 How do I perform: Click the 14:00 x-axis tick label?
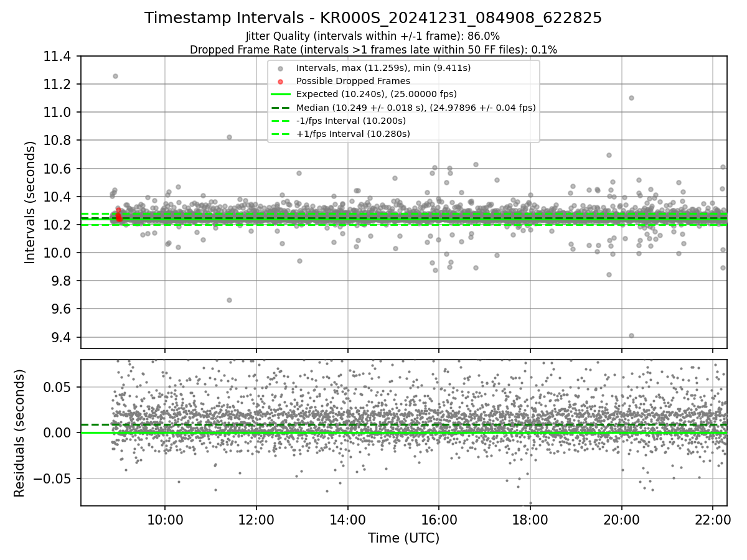pyautogui.click(x=347, y=520)
